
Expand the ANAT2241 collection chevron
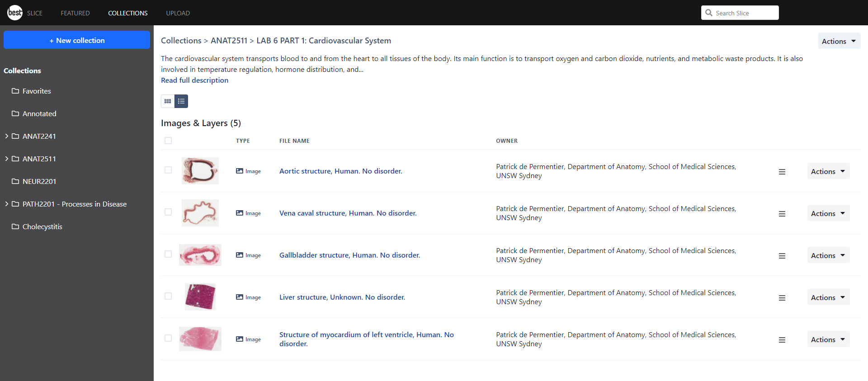click(7, 136)
